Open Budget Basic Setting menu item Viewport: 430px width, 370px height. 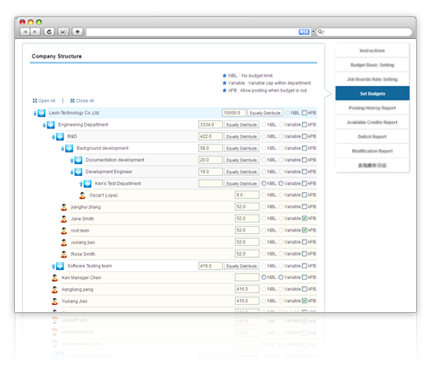click(x=372, y=65)
